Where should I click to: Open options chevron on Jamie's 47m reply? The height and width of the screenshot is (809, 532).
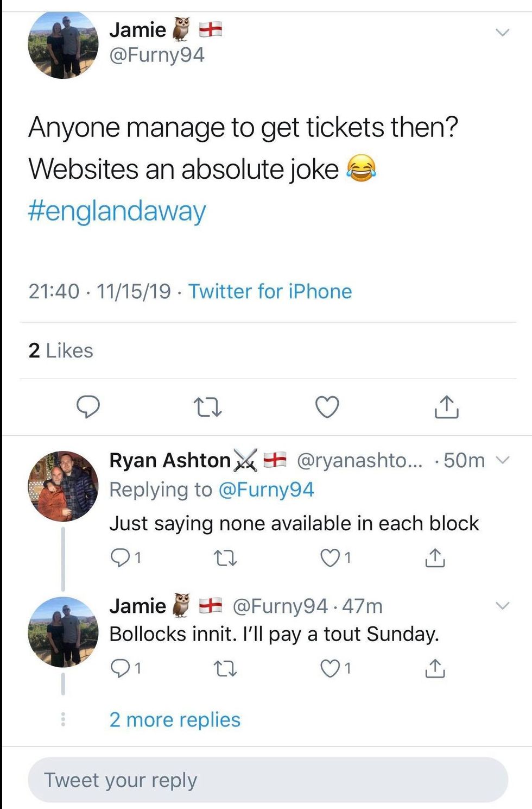coord(503,606)
